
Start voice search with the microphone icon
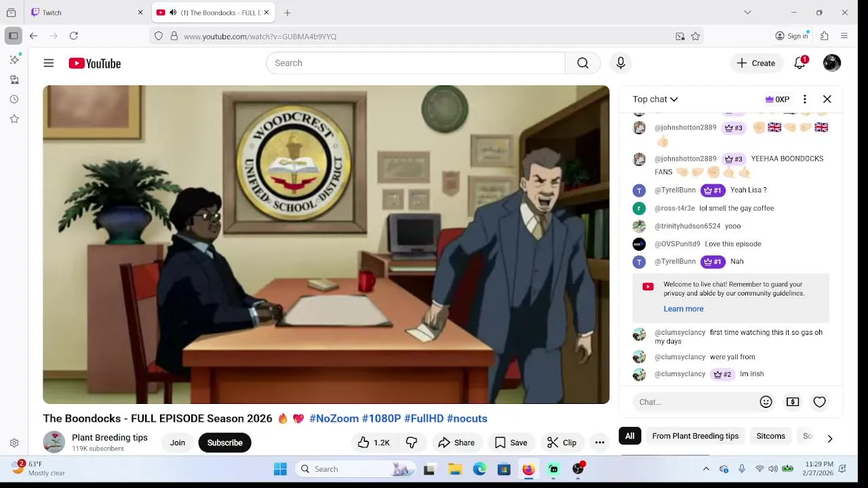pyautogui.click(x=620, y=63)
